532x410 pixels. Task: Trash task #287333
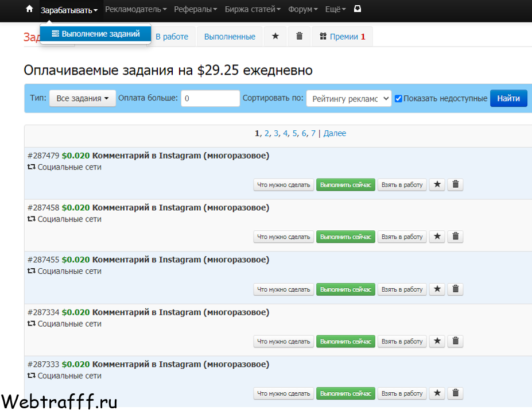click(455, 393)
